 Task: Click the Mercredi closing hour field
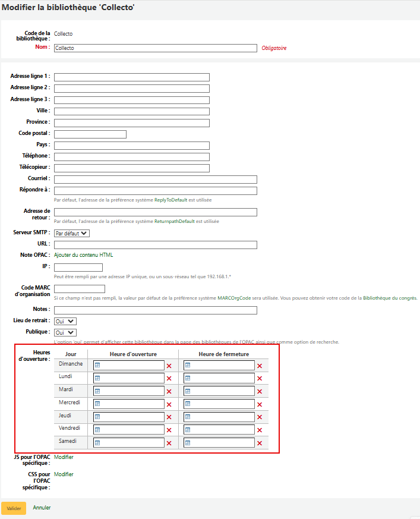(219, 404)
